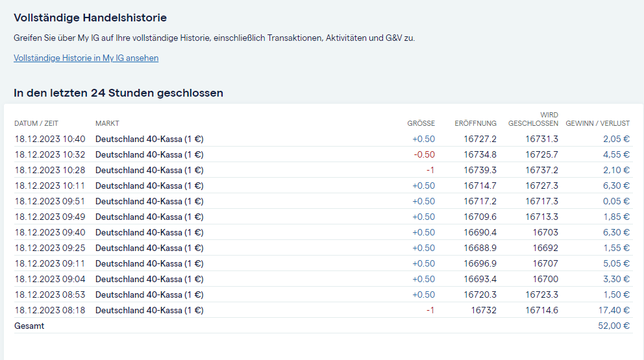644x360 pixels.
Task: Select the trade row timed 09:40
Action: pyautogui.click(x=50, y=232)
